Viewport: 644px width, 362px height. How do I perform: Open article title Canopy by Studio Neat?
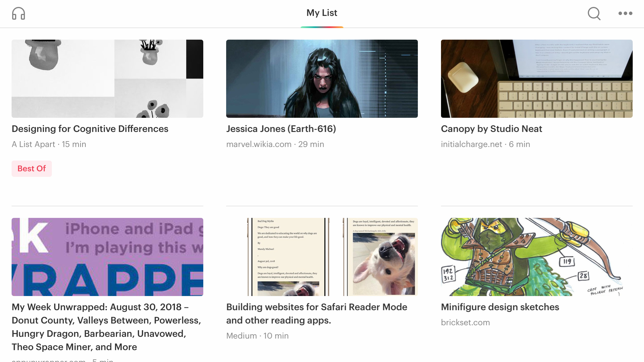coord(491,129)
